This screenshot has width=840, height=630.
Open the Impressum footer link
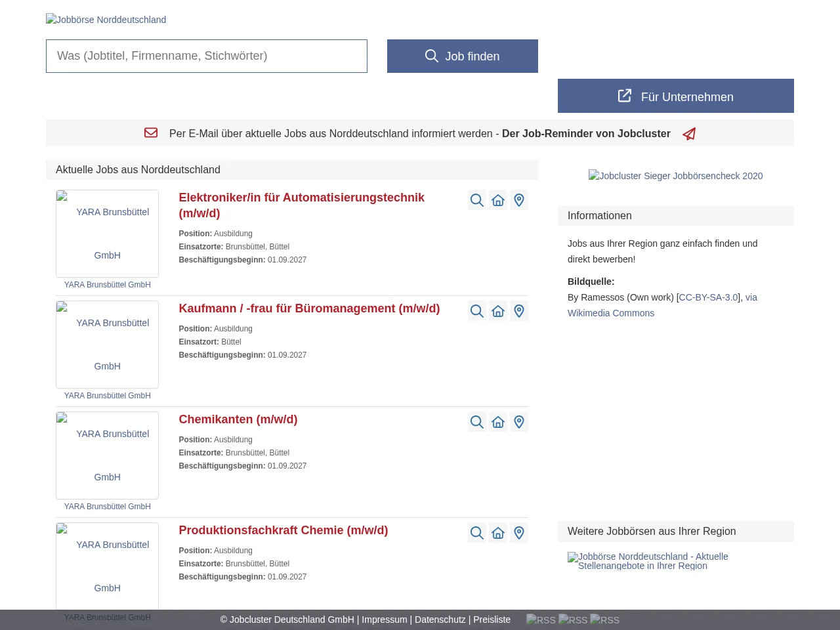[384, 619]
